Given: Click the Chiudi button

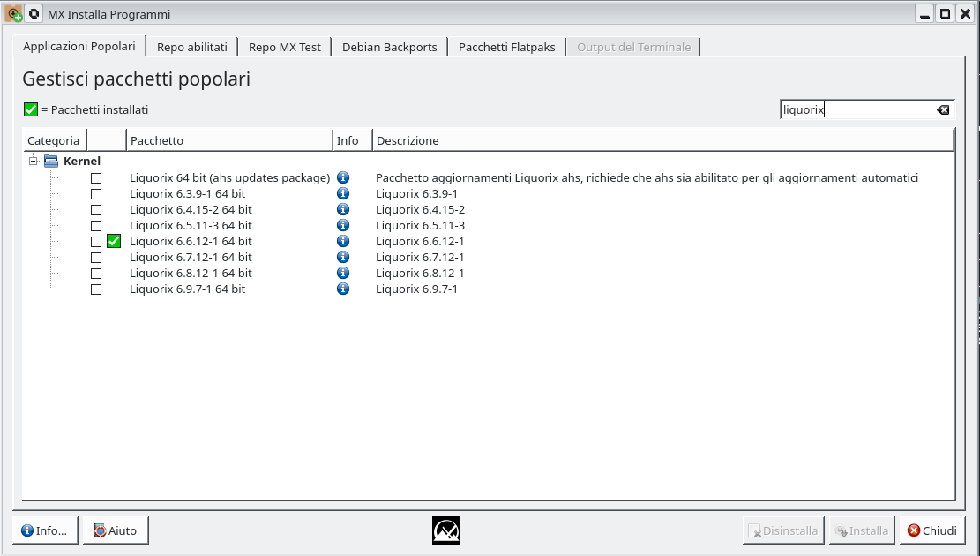Looking at the screenshot, I should pyautogui.click(x=931, y=530).
